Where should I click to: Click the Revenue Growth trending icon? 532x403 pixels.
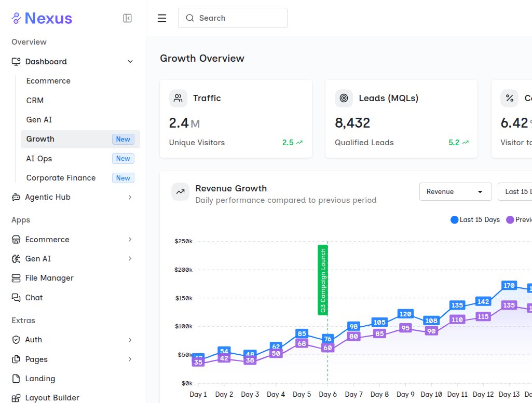180,192
